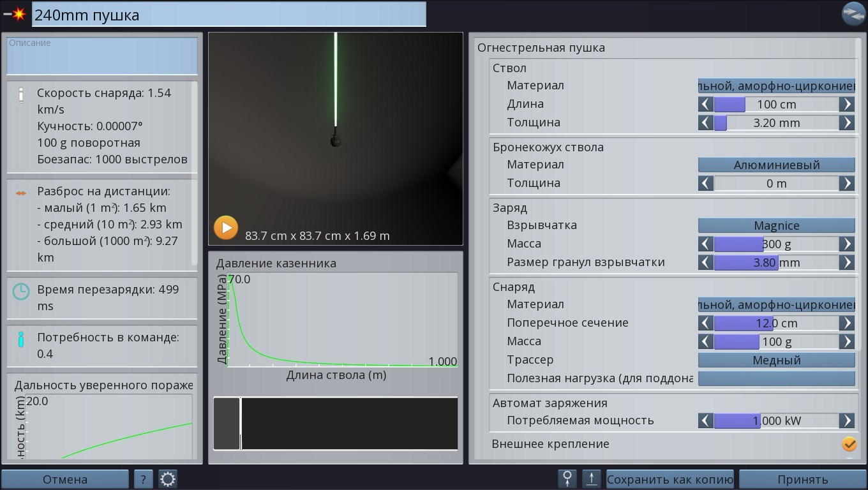
Task: Click the pin icon in bottom bar
Action: (567, 479)
